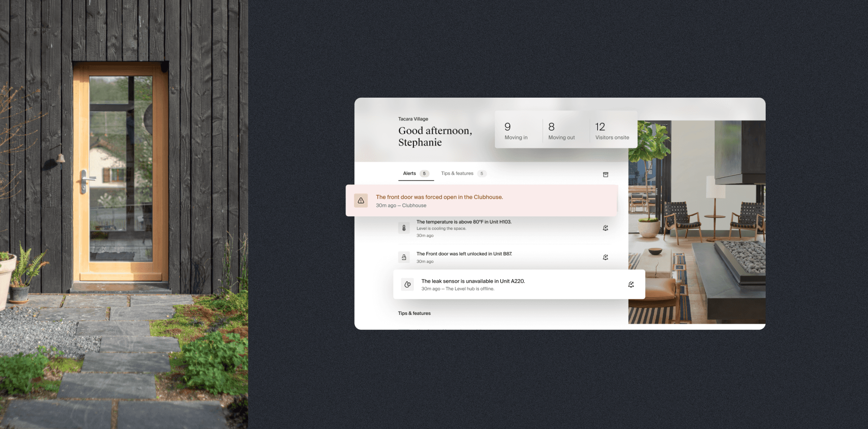The image size is (868, 429).
Task: Click the lock icon for Unit B87
Action: point(404,257)
